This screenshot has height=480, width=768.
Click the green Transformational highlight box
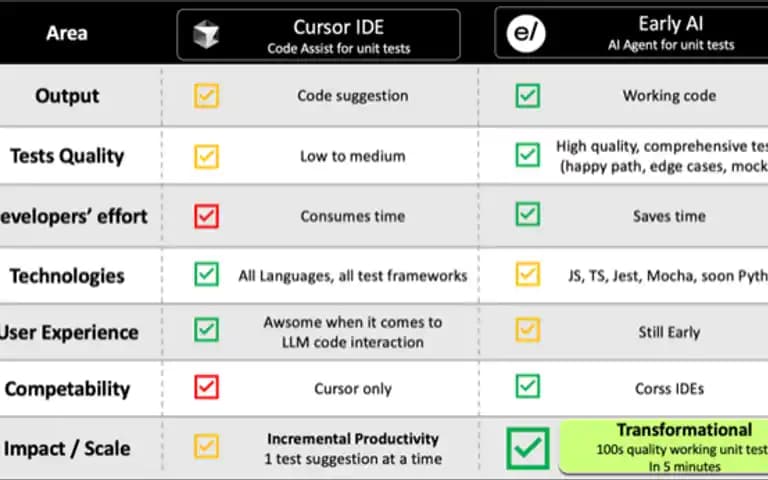tap(663, 447)
